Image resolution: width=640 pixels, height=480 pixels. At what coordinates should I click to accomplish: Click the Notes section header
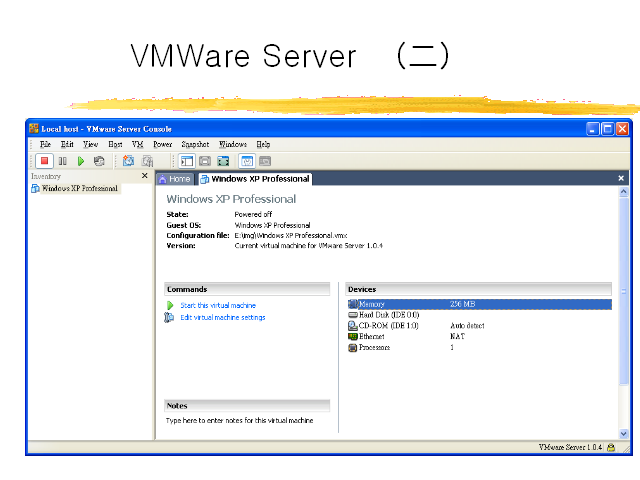pyautogui.click(x=247, y=406)
